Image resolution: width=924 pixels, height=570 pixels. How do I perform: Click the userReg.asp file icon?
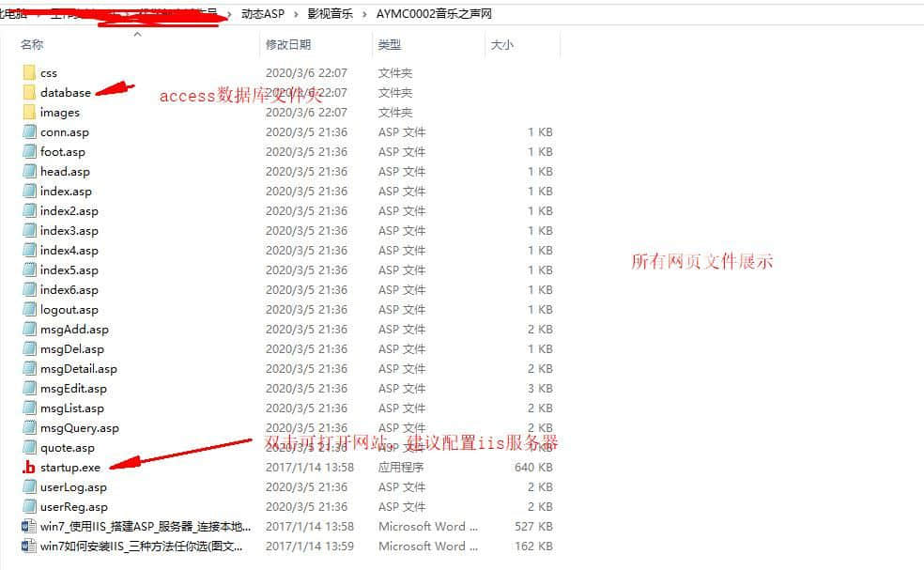click(29, 507)
